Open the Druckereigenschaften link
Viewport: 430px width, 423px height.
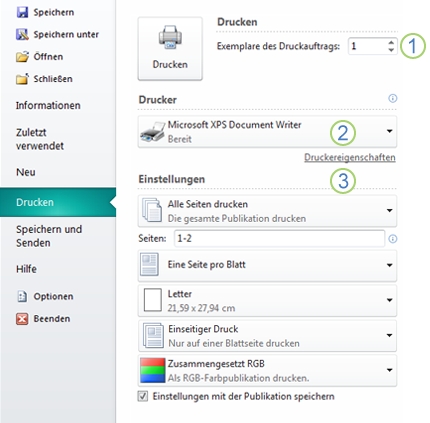[x=350, y=157]
